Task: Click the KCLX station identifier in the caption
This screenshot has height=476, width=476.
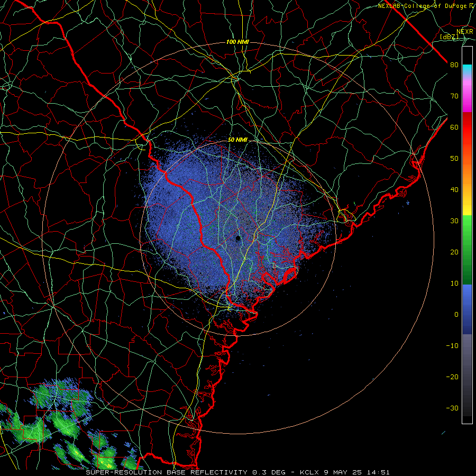Action: click(x=309, y=472)
